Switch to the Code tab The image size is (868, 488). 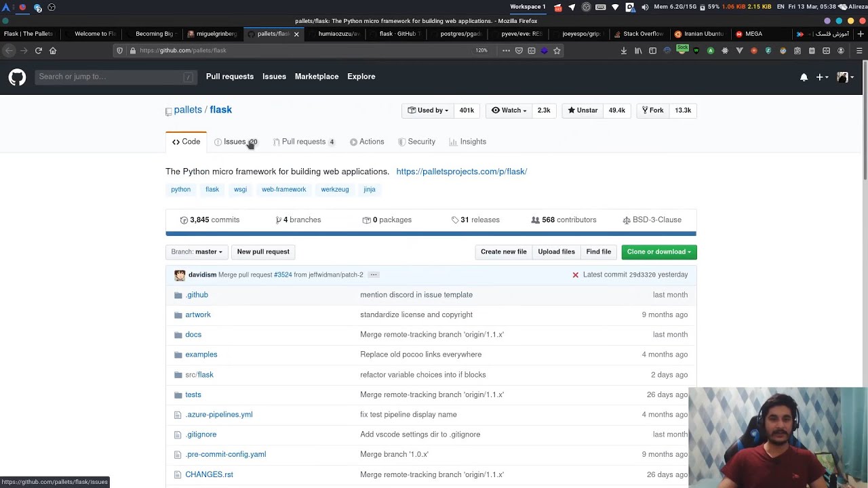186,142
